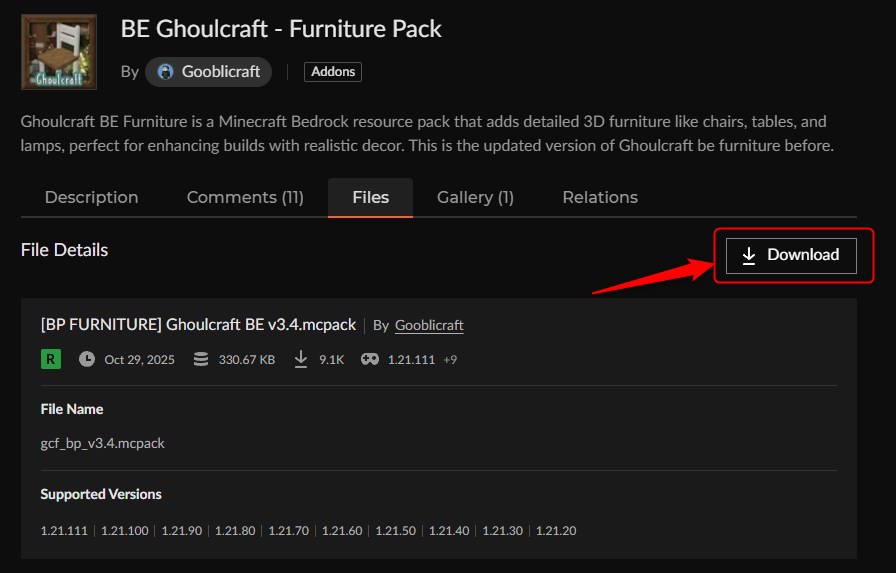Viewport: 896px width, 573px height.
Task: Click the file size '330.67 KB'
Action: (x=247, y=360)
